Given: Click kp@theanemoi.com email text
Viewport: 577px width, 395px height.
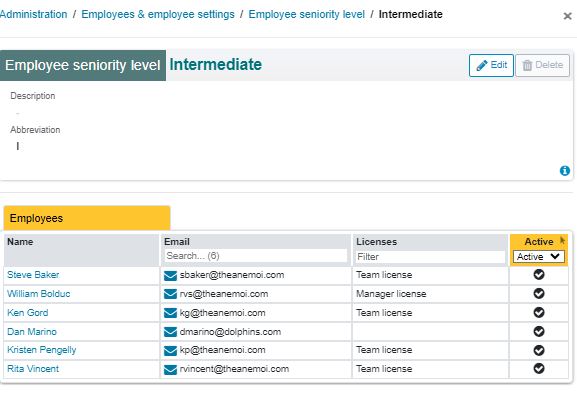Looking at the screenshot, I should [223, 350].
